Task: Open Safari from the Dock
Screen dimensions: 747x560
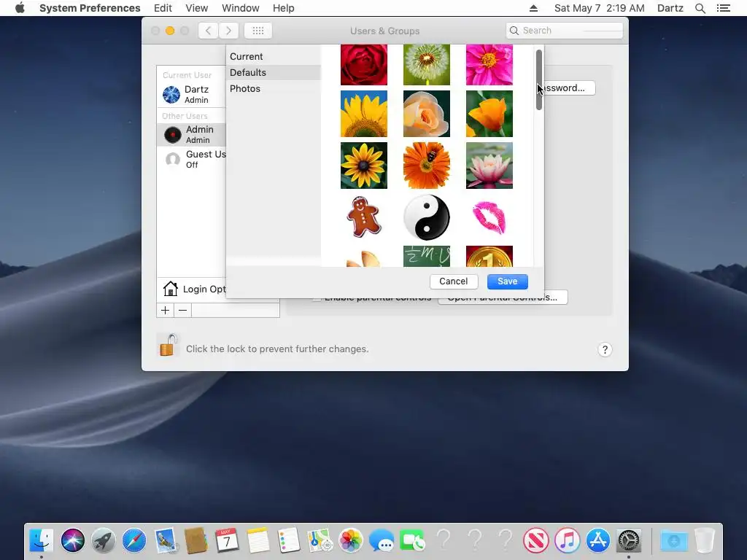Action: (134, 541)
